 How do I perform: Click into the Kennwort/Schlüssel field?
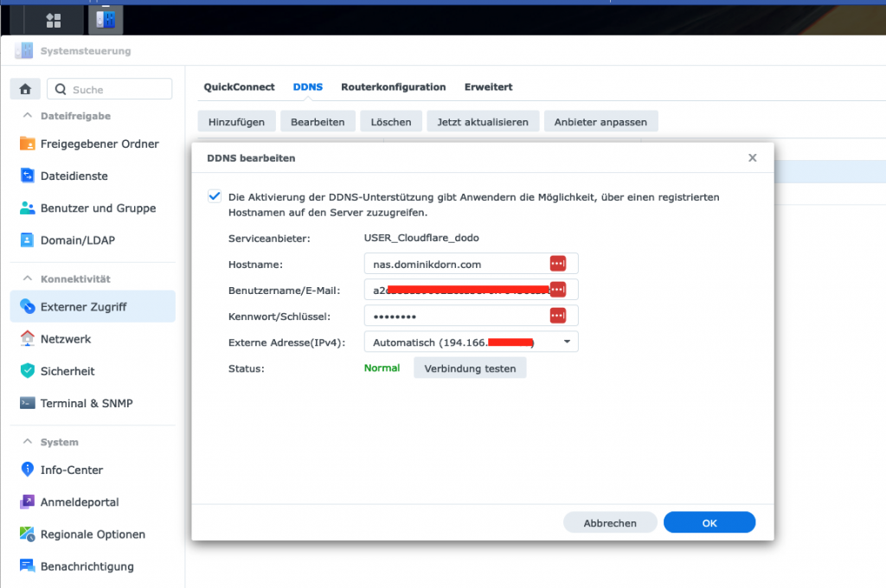pos(454,316)
